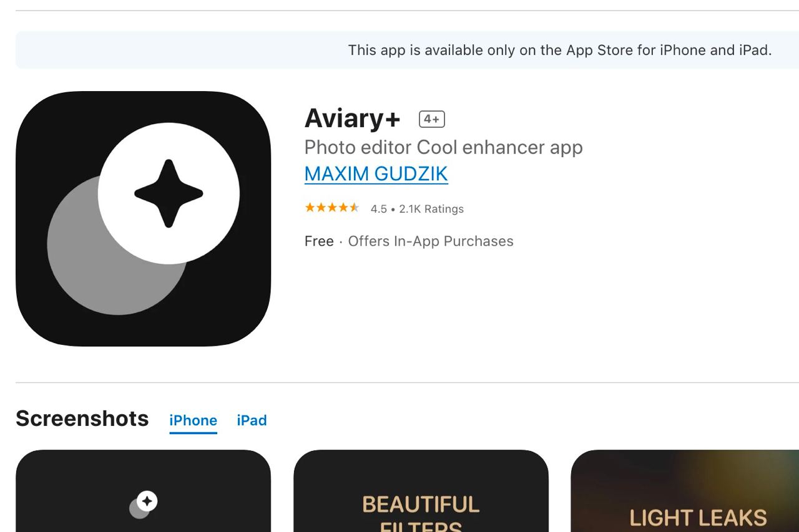This screenshot has width=799, height=532.
Task: Click the Free price label
Action: (x=319, y=241)
